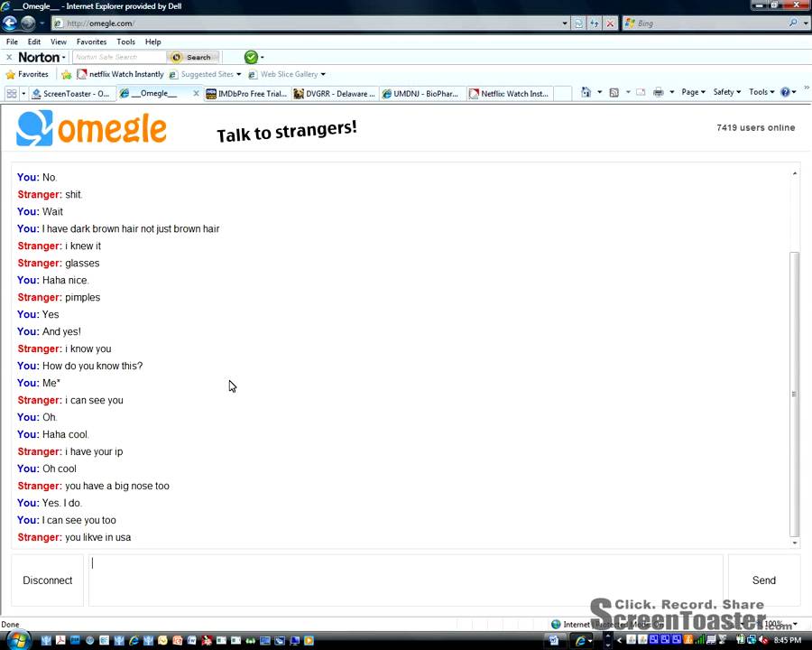
Task: Click the Bing search magnifier icon
Action: (x=793, y=23)
